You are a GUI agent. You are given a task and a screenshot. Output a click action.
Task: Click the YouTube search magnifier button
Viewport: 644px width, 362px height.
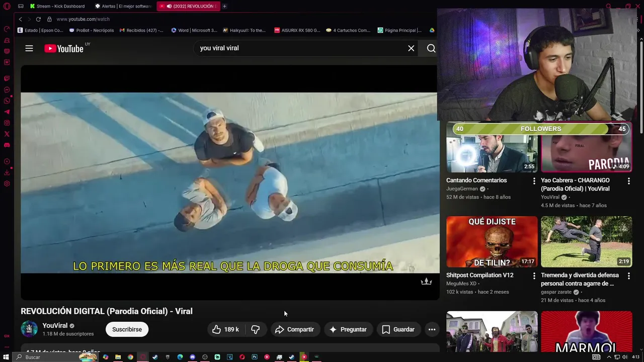tap(431, 48)
